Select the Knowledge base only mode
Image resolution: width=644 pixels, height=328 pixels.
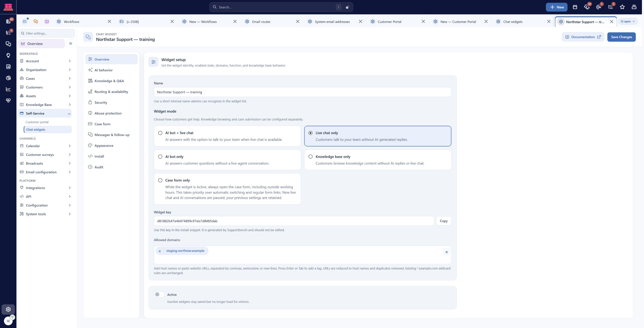point(378,160)
